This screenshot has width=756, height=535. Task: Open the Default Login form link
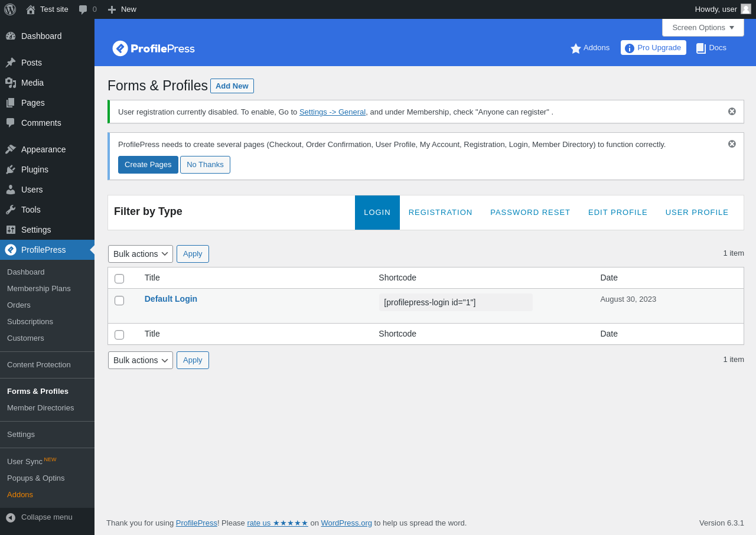click(171, 299)
